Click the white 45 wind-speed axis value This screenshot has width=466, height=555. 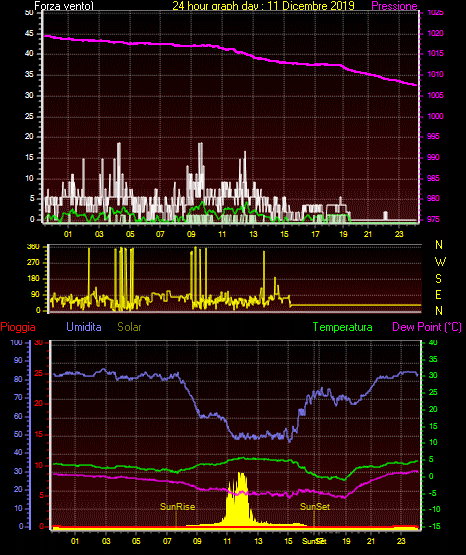click(29, 34)
